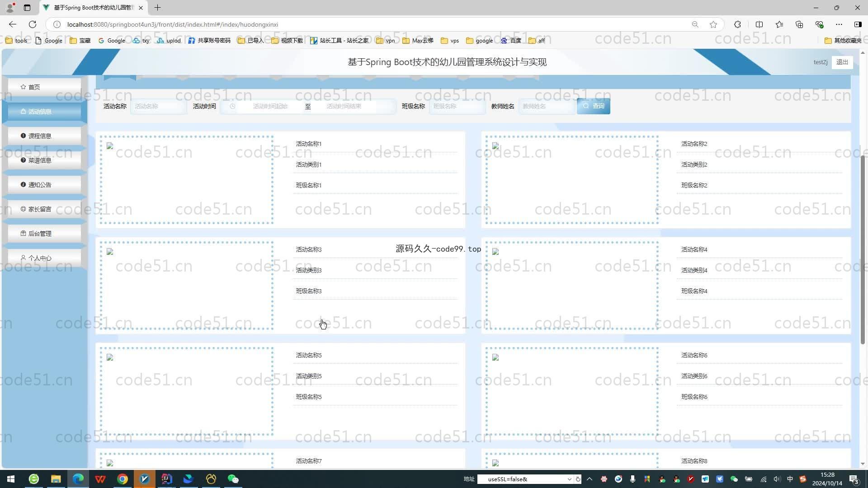The image size is (868, 488).
Task: Click the site info icon in address bar
Action: 57,24
